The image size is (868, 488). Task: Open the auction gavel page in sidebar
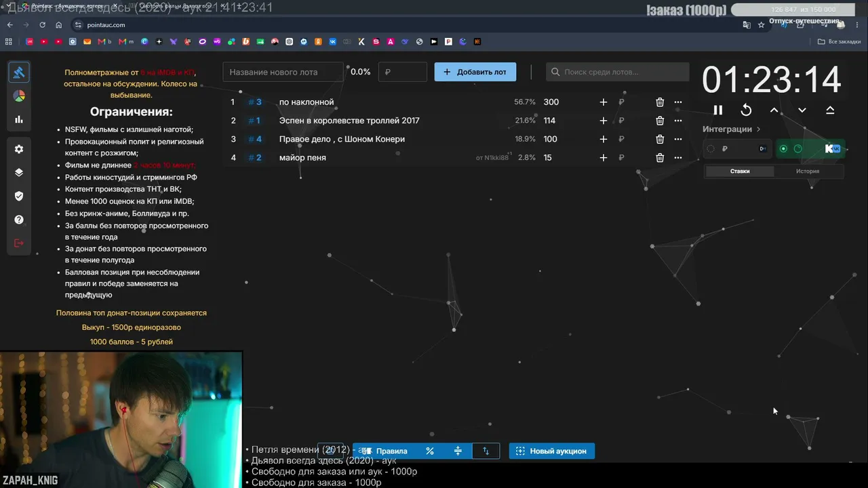pyautogui.click(x=19, y=73)
